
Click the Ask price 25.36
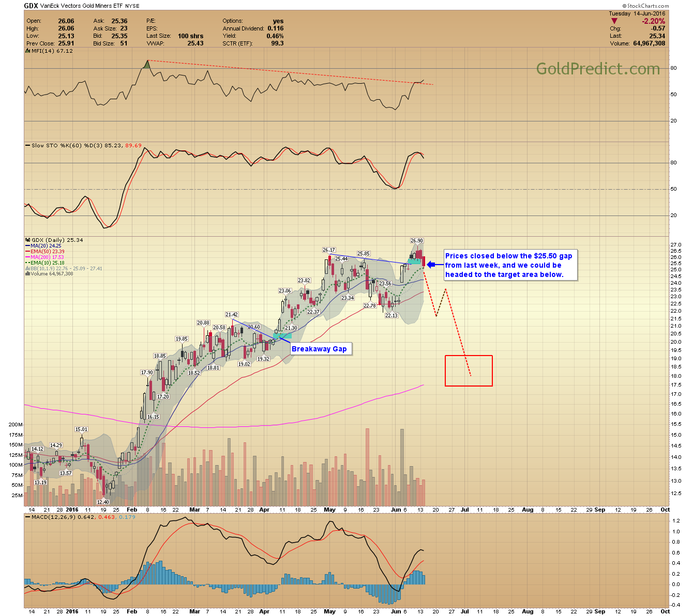coord(119,21)
